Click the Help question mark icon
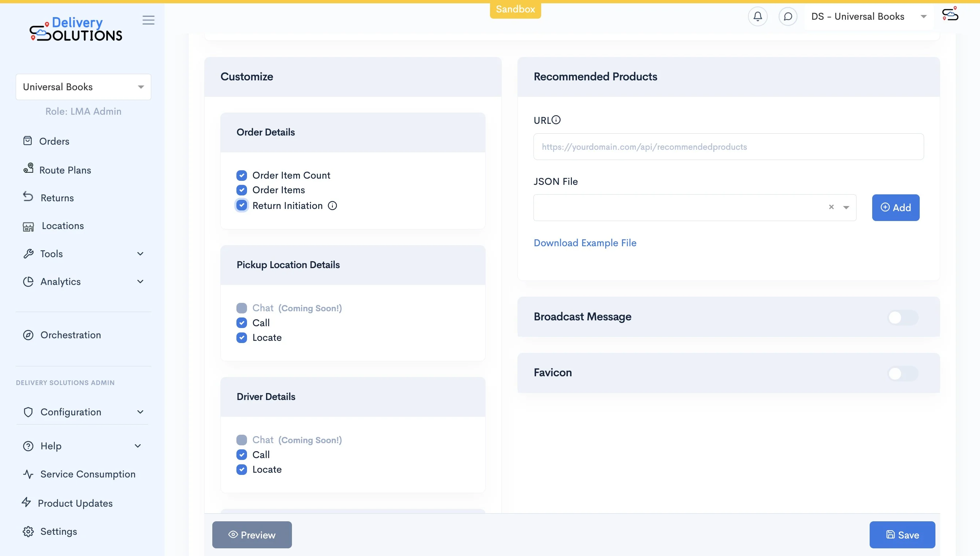Image resolution: width=980 pixels, height=556 pixels. (x=28, y=446)
